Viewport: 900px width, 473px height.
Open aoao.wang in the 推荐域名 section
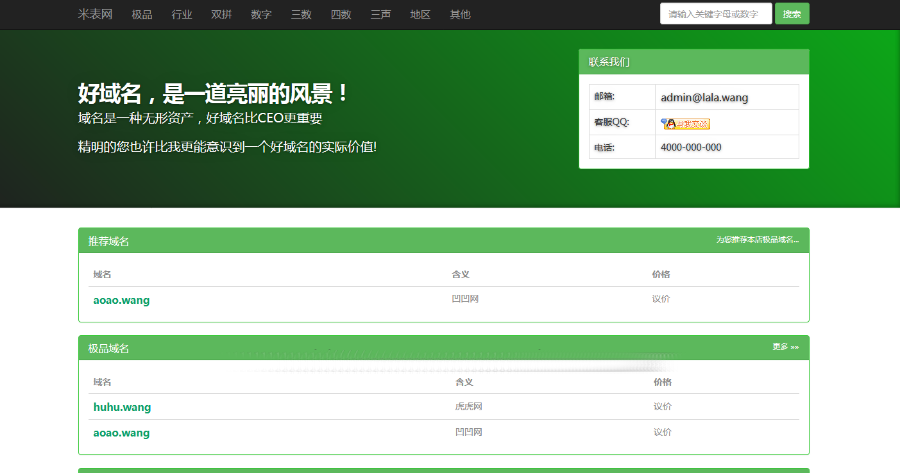click(x=121, y=300)
